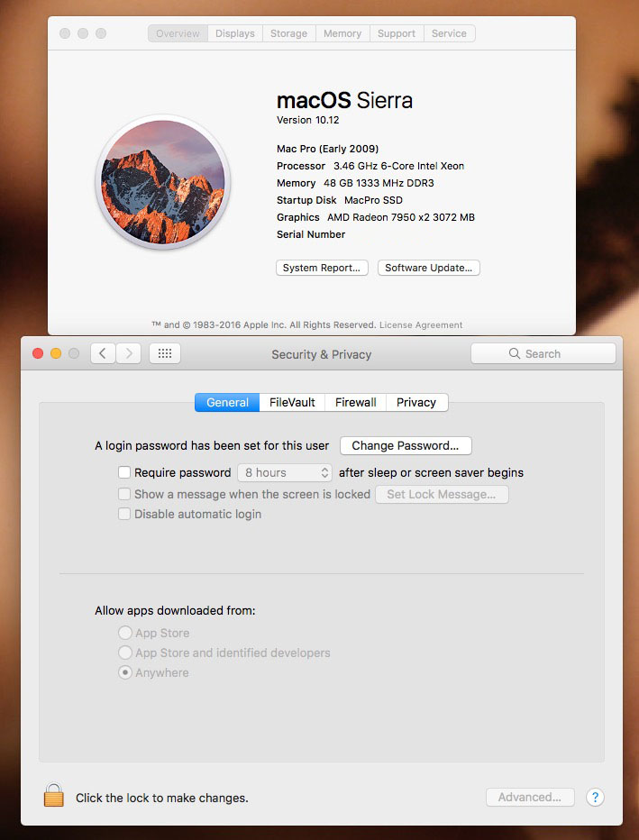Viewport: 639px width, 840px height.
Task: Click the Version 10.12 text
Action: tap(308, 120)
